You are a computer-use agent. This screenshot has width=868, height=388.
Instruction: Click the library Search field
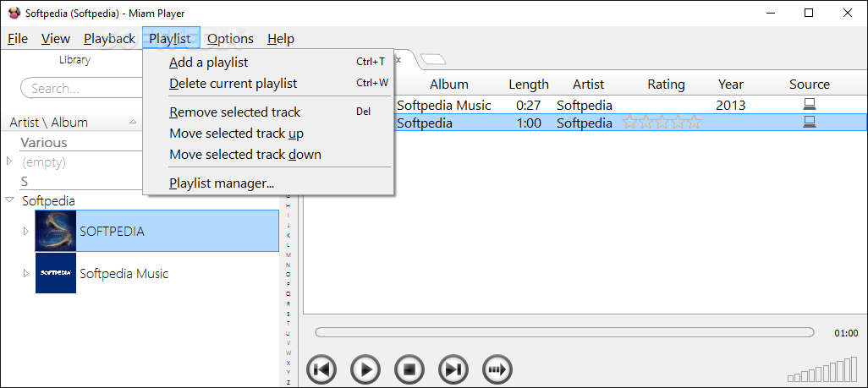[81, 88]
